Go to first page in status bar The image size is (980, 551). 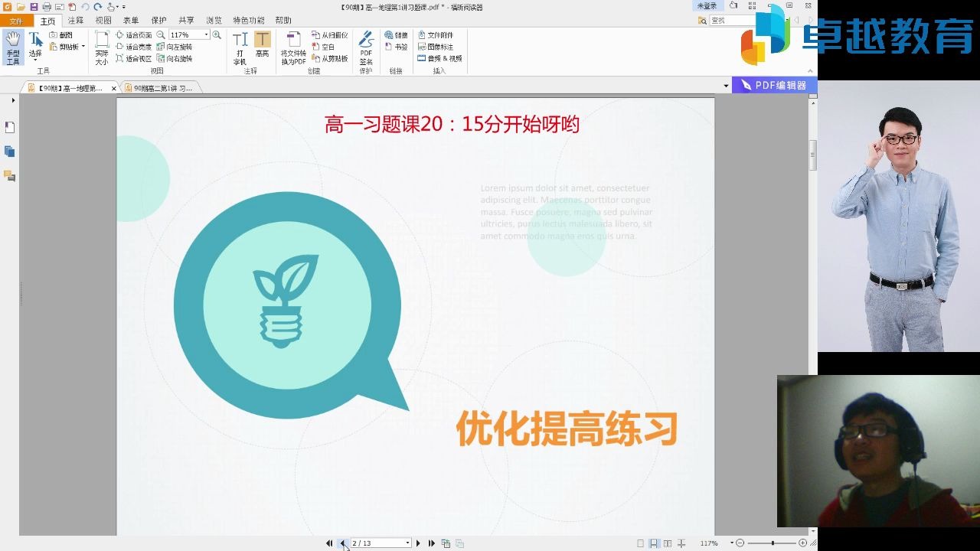coord(329,543)
